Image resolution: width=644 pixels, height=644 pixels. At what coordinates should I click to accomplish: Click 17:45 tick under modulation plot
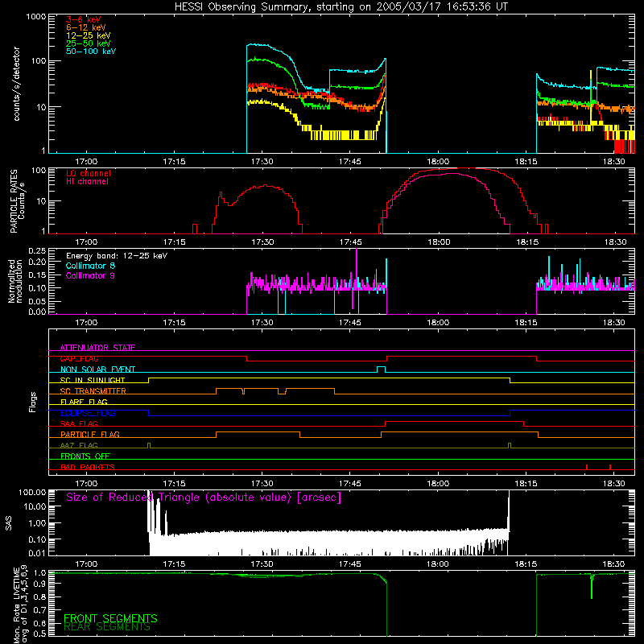pos(350,323)
